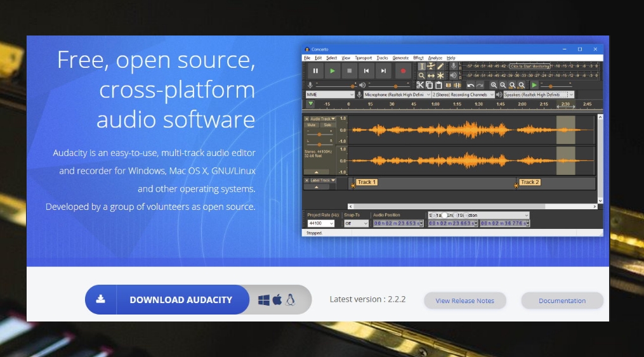Viewport: 644px width, 357px height.
Task: Open the Start and End of Selection dropdown
Action: click(478, 215)
